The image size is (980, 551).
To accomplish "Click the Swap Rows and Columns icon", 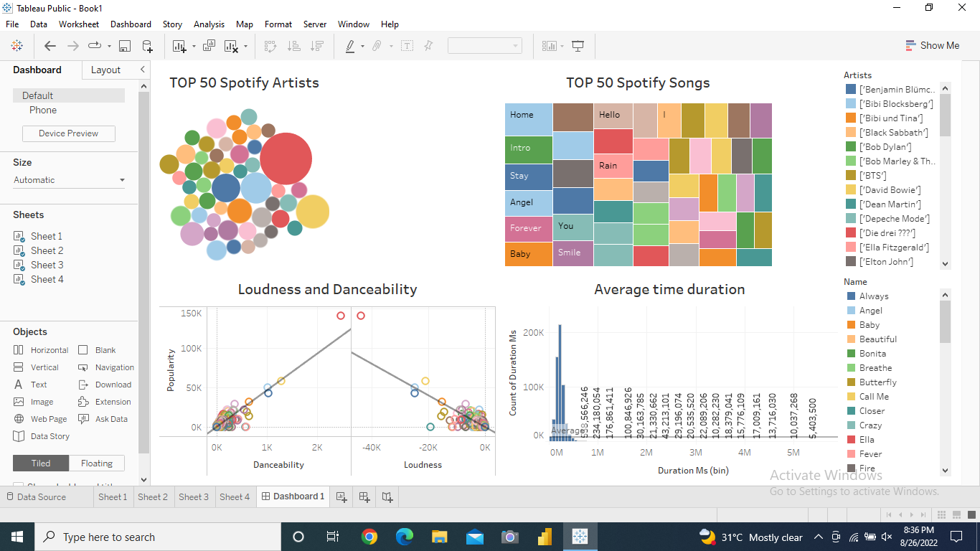I will point(270,46).
